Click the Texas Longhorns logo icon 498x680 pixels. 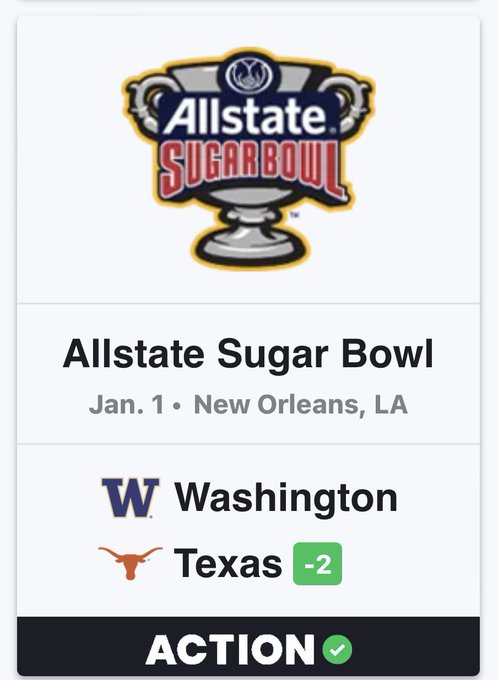[130, 563]
